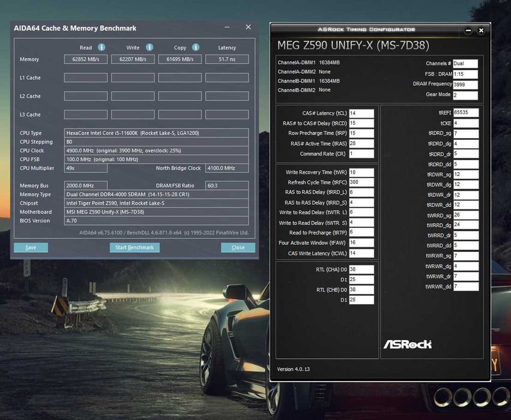511x420 pixels.
Task: Click the Read info icon in AIDA64
Action: click(x=101, y=47)
